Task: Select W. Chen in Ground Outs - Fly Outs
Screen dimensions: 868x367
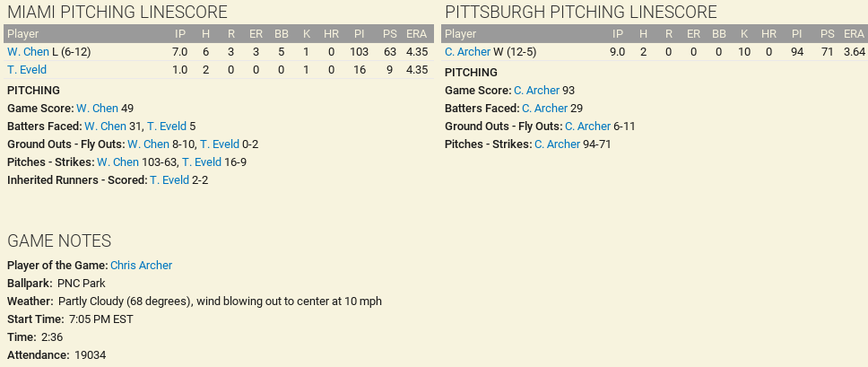Action: click(148, 144)
